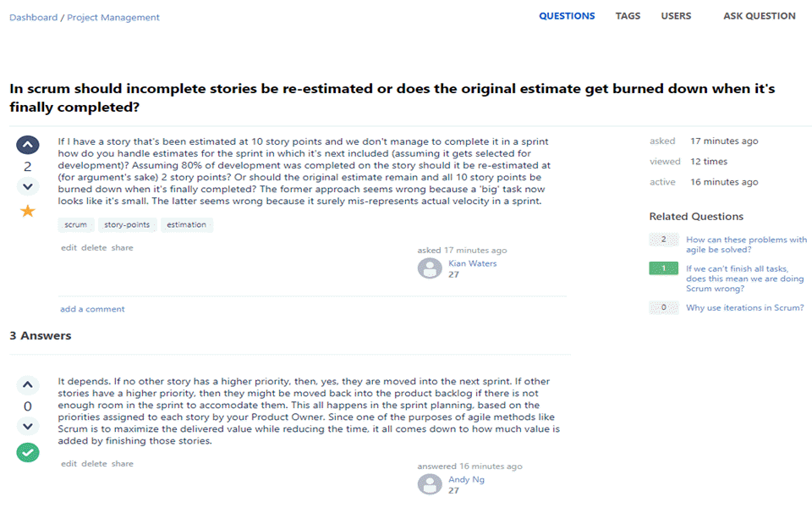Upvote the question about incomplete stories
This screenshot has height=508, width=812.
[28, 146]
